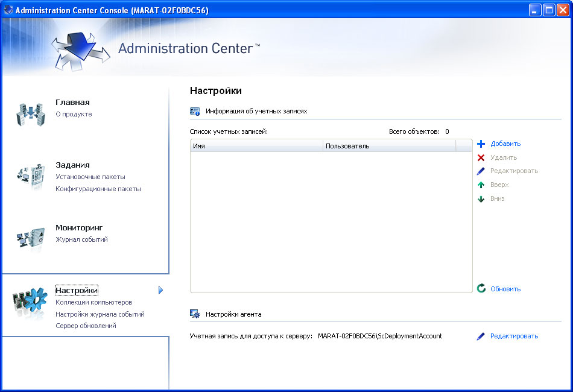This screenshot has height=392, width=573.
Task: Click the blue plus add icon
Action: (481, 144)
